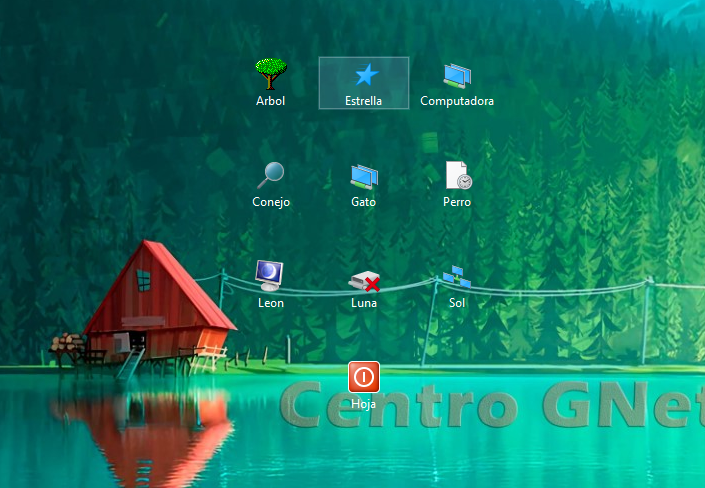The height and width of the screenshot is (488, 705).
Task: Click the "Hoja" label below power icon
Action: point(364,404)
